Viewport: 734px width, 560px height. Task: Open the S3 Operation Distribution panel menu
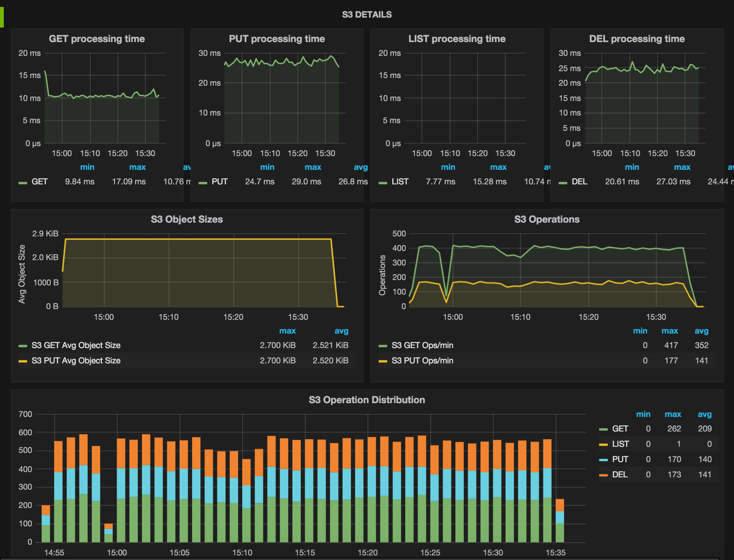click(x=367, y=400)
